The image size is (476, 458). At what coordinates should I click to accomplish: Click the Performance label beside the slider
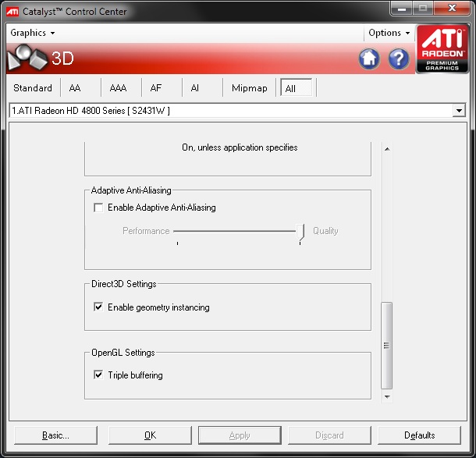(x=146, y=231)
